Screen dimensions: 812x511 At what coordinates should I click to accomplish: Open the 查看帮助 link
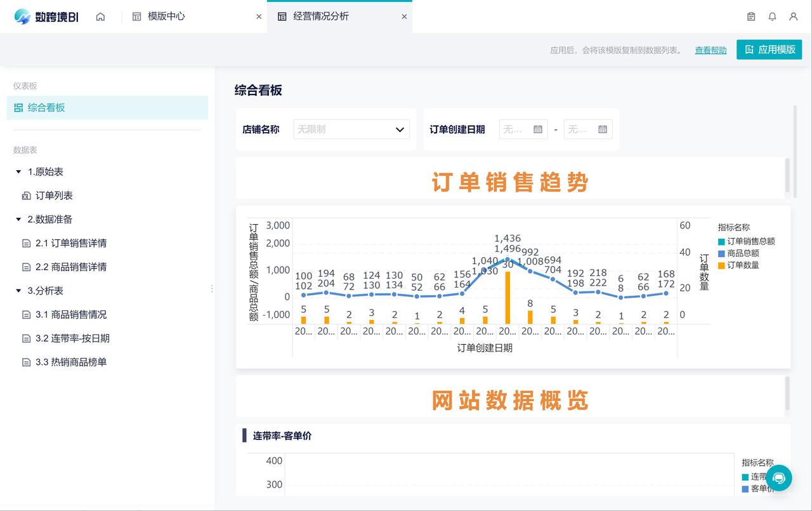pos(710,50)
